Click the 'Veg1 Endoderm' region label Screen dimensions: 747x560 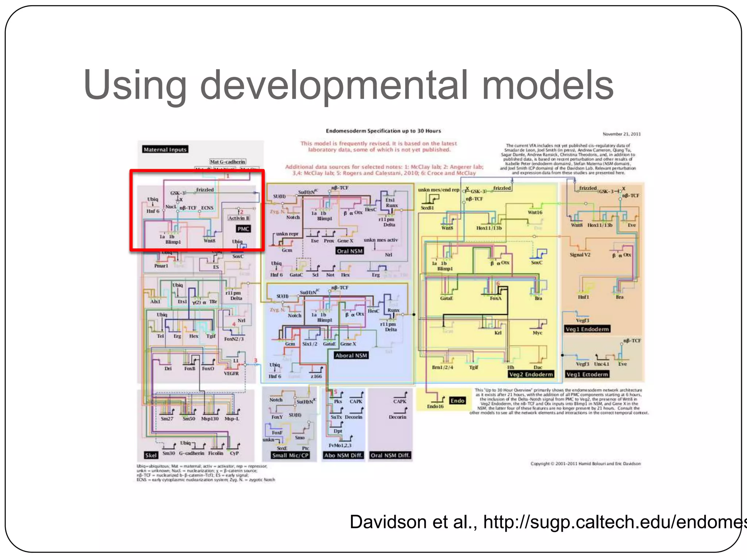pos(587,329)
